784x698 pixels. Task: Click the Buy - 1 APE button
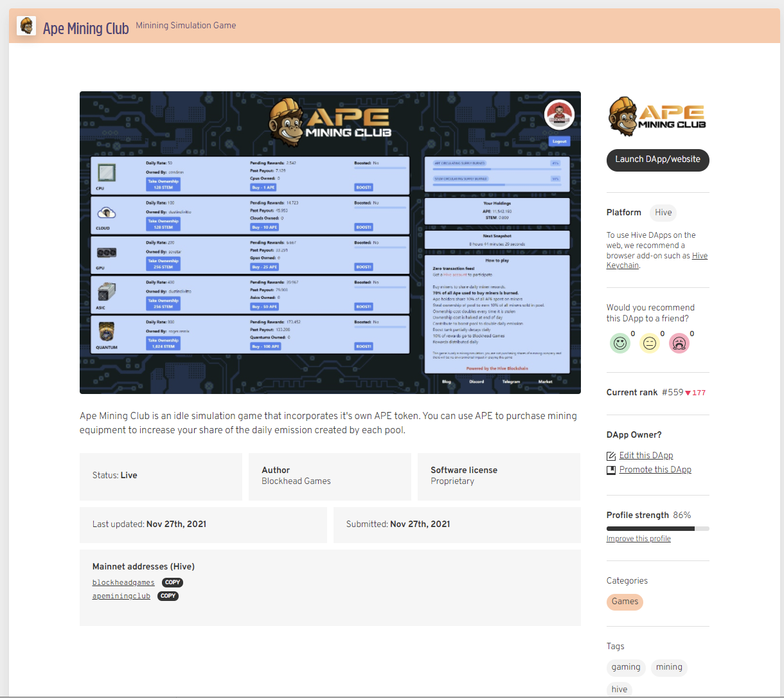tap(263, 188)
